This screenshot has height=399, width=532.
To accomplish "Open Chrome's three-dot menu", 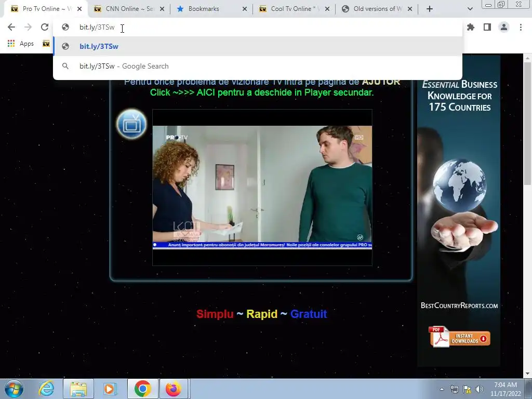I will (521, 27).
